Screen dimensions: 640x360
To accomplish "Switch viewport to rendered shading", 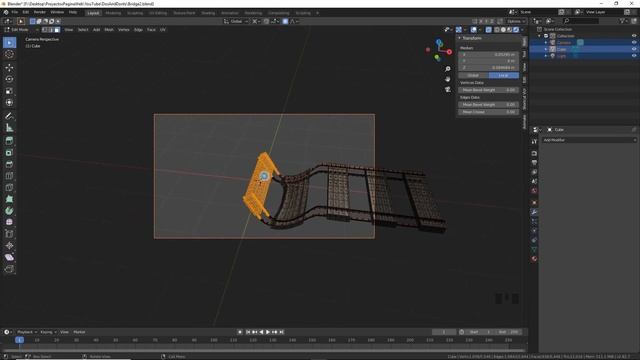I will tap(516, 30).
